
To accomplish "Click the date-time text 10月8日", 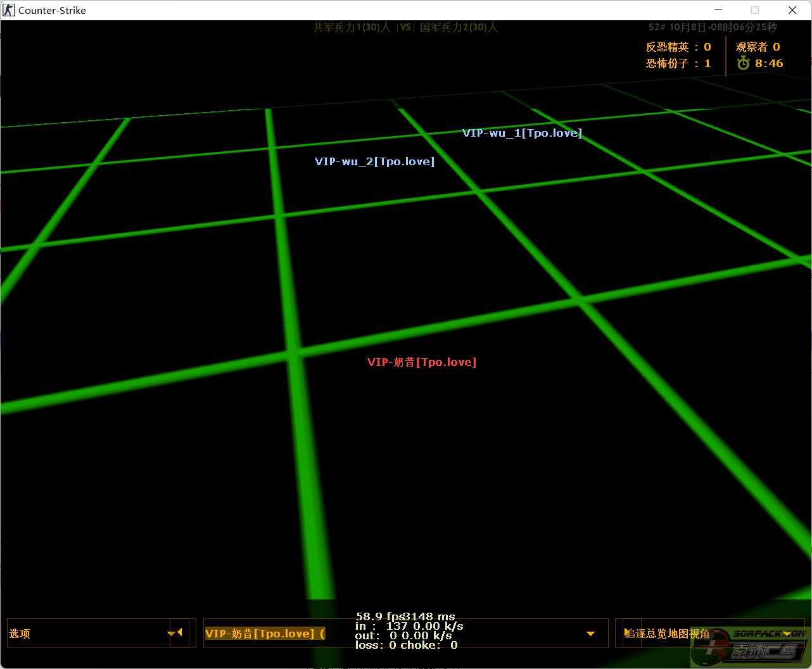I will [687, 27].
